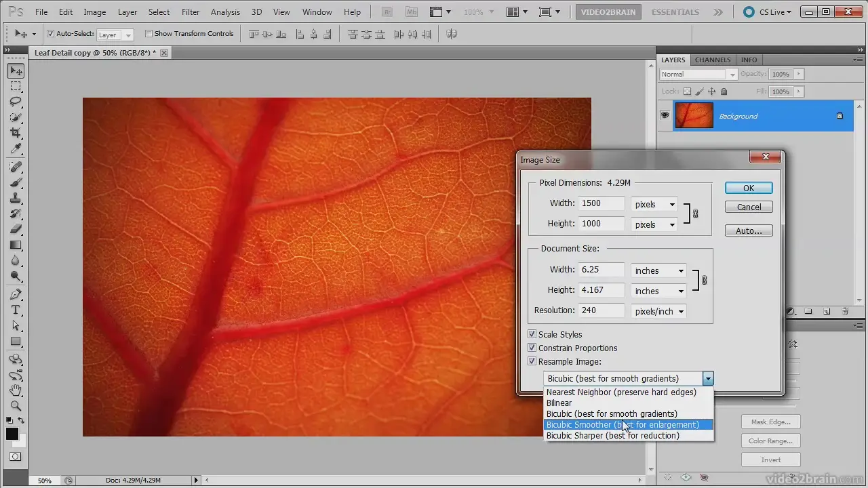Click OK in Image Size dialog
868x488 pixels.
click(748, 188)
